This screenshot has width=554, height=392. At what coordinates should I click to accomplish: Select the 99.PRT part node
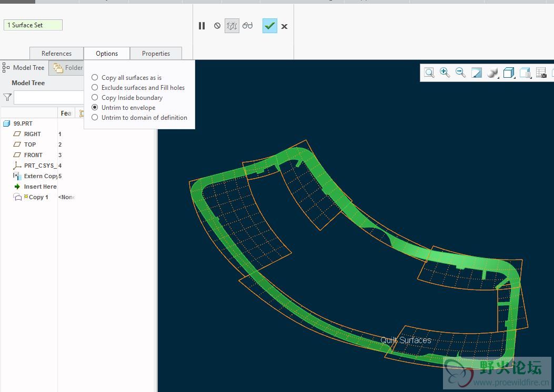[18, 123]
